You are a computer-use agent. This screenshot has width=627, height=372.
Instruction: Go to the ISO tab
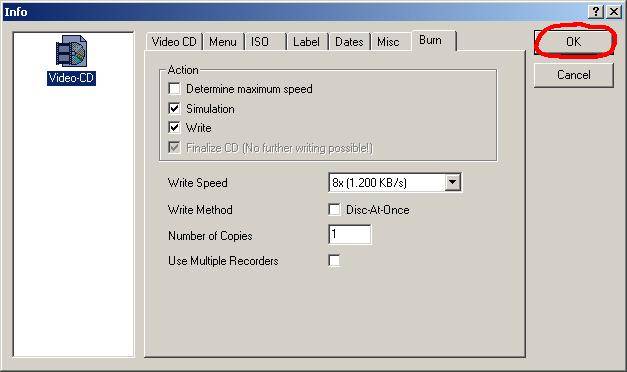[x=265, y=42]
